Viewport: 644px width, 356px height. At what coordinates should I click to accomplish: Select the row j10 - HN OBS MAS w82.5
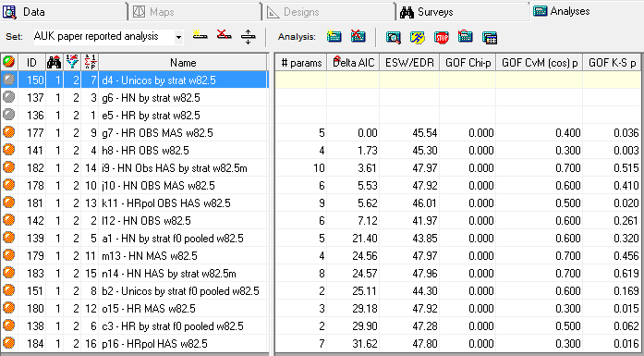(x=134, y=186)
